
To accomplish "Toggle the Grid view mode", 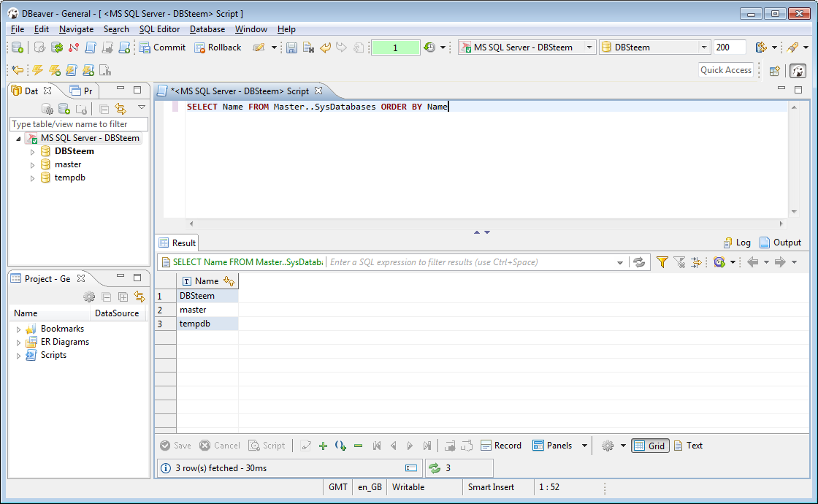I will pyautogui.click(x=650, y=446).
